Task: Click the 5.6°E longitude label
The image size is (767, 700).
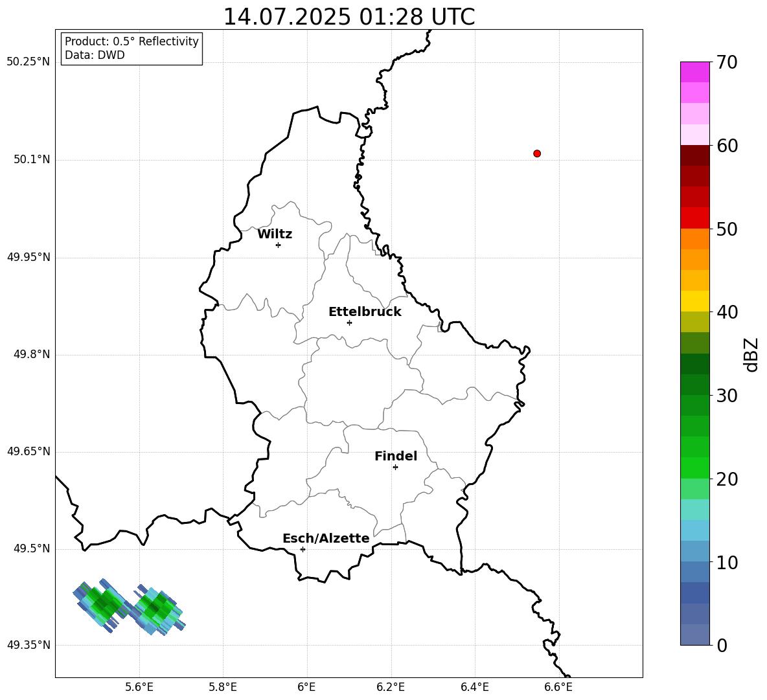Action: [x=139, y=687]
